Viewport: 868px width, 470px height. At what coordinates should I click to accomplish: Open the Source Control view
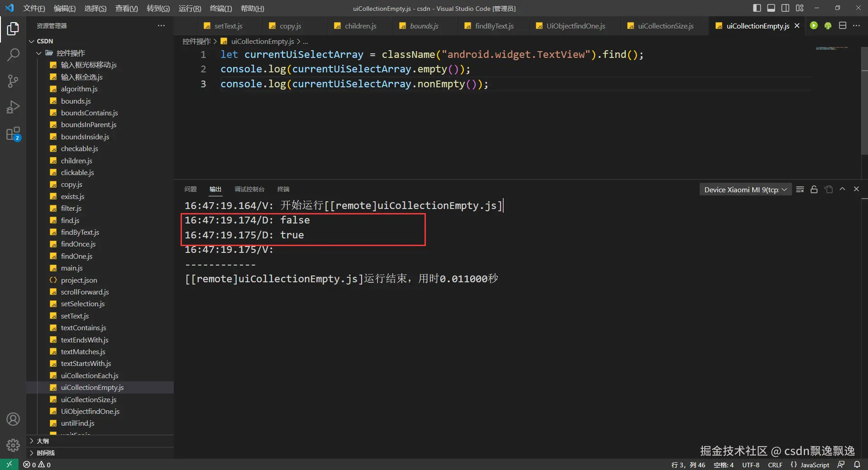[13, 81]
